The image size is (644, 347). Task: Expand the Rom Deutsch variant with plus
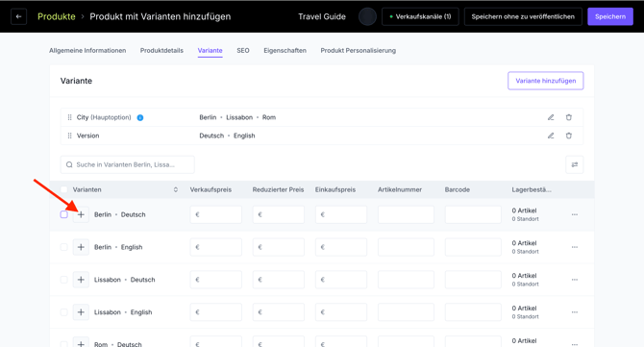(81, 343)
